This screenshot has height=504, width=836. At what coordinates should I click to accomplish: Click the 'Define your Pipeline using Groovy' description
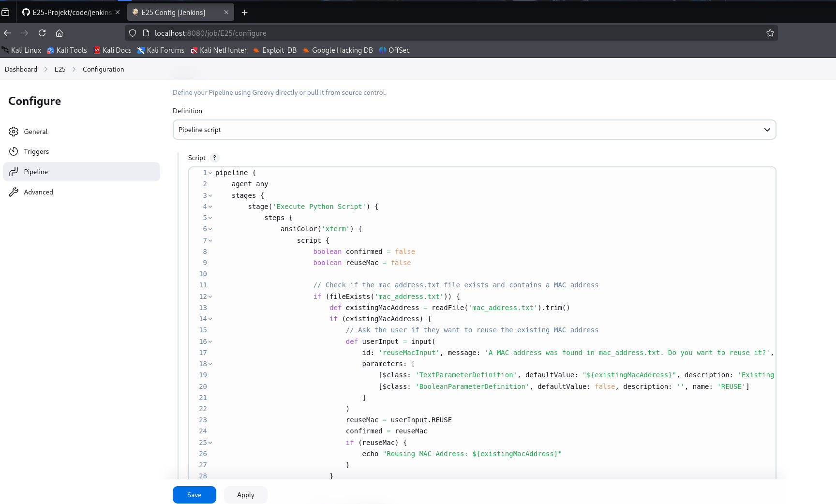(x=280, y=92)
